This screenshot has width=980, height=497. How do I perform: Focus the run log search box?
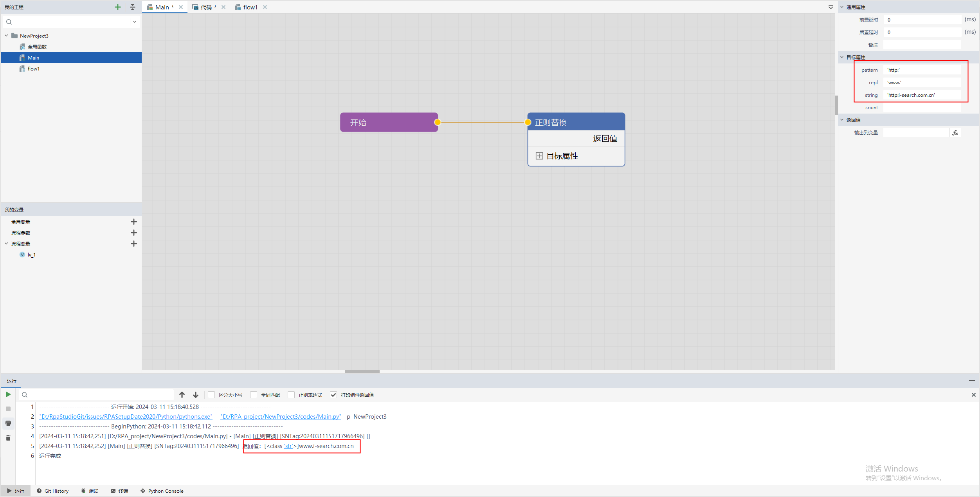tap(97, 395)
